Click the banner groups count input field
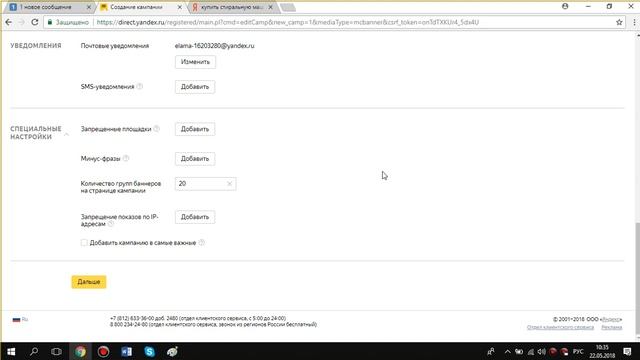640x360 pixels. tap(205, 184)
